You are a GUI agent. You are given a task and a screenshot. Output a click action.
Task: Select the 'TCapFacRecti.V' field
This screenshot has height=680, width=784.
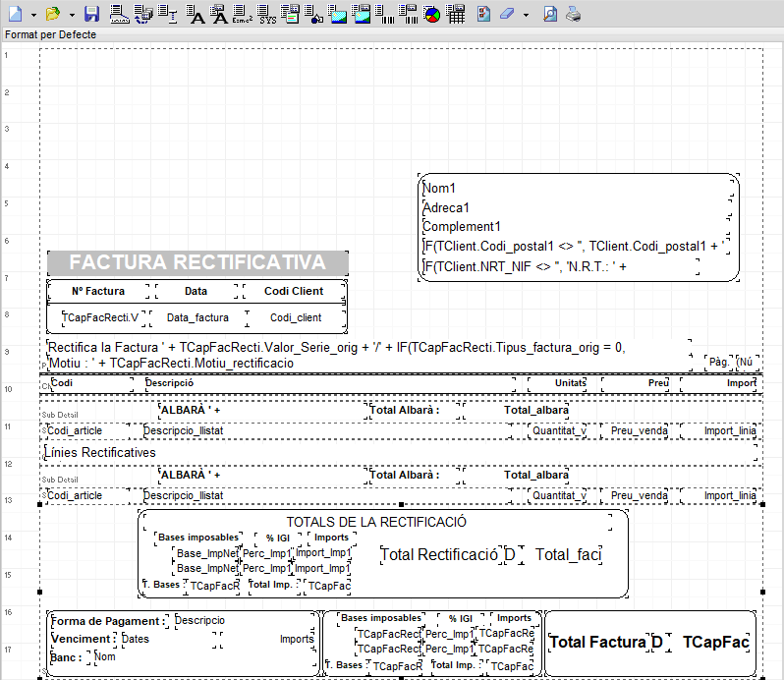point(102,317)
